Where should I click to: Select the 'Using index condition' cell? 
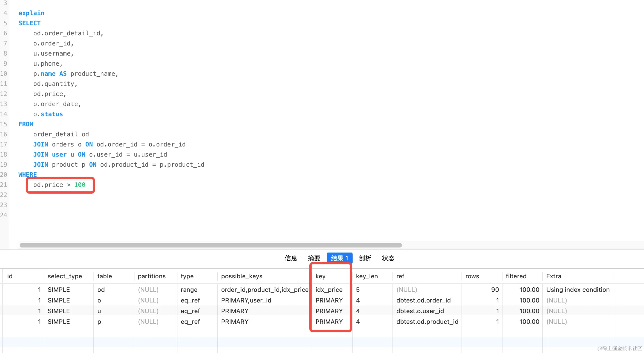(578, 290)
